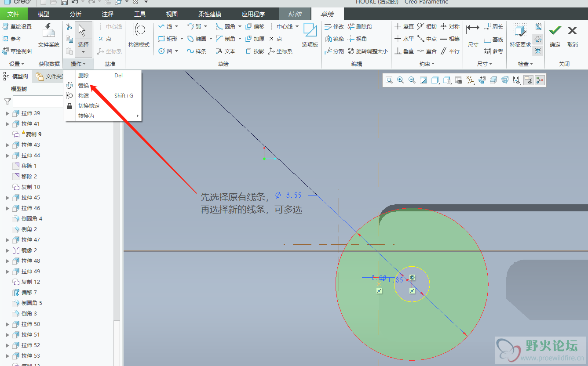
Task: Click the 删除段 delete segment tool
Action: (360, 26)
